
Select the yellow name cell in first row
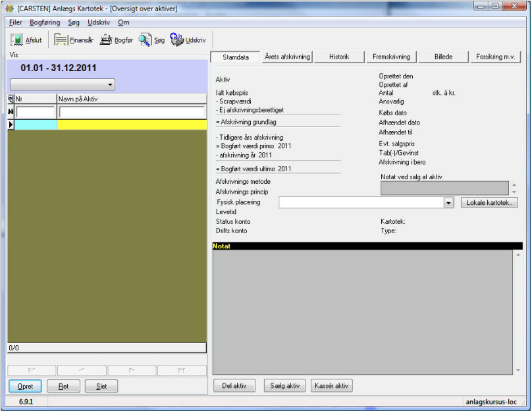132,124
